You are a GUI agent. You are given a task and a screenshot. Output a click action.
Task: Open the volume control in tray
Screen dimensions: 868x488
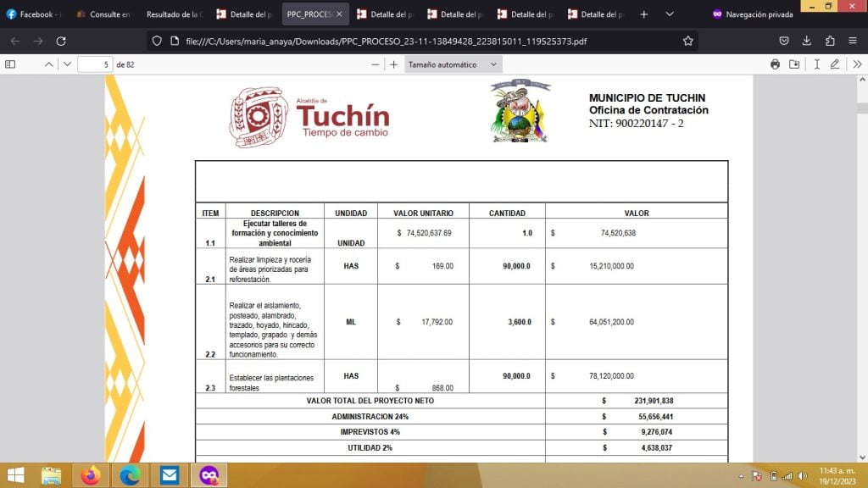click(803, 476)
